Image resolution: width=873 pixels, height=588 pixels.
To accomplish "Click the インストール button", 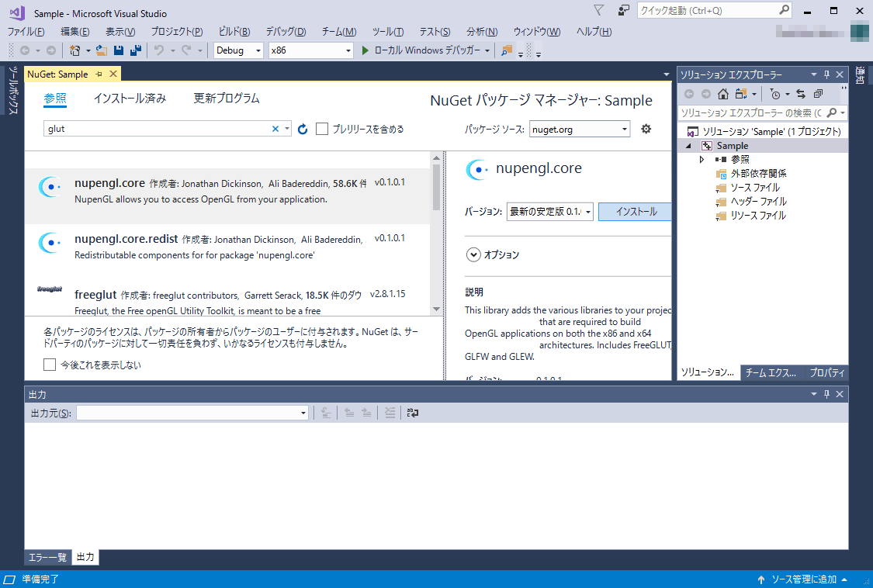I will (x=636, y=212).
